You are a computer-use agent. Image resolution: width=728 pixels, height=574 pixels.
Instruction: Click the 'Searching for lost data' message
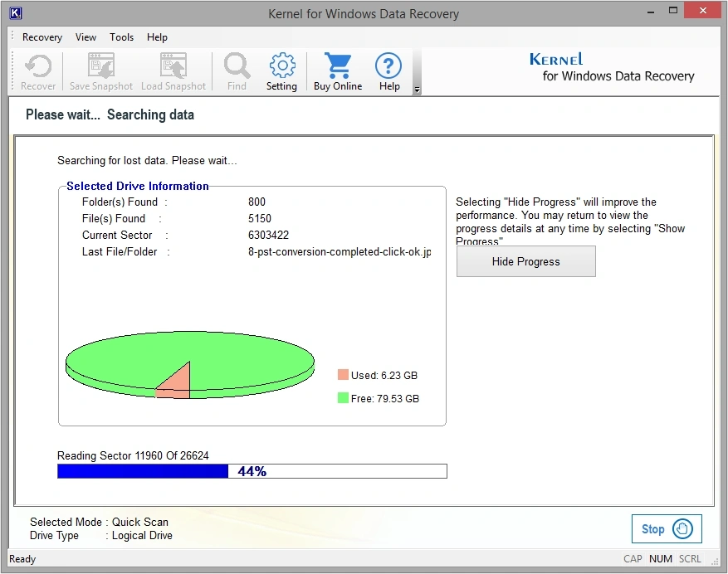point(147,161)
